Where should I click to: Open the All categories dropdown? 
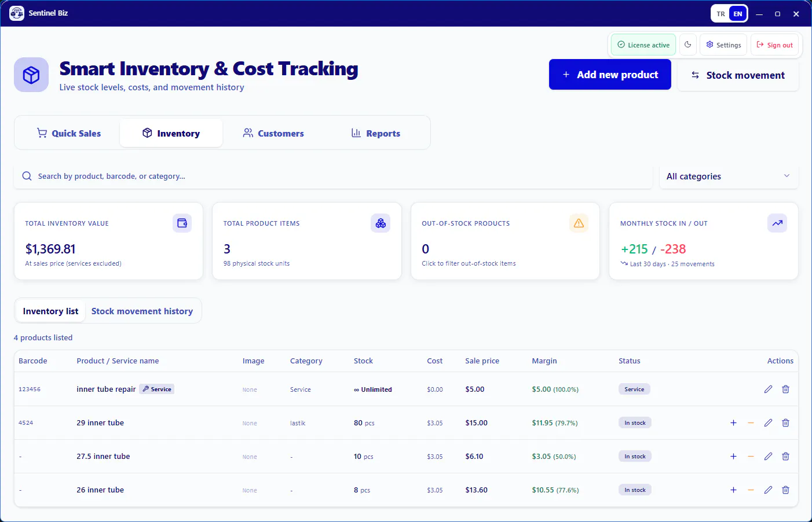pos(729,177)
